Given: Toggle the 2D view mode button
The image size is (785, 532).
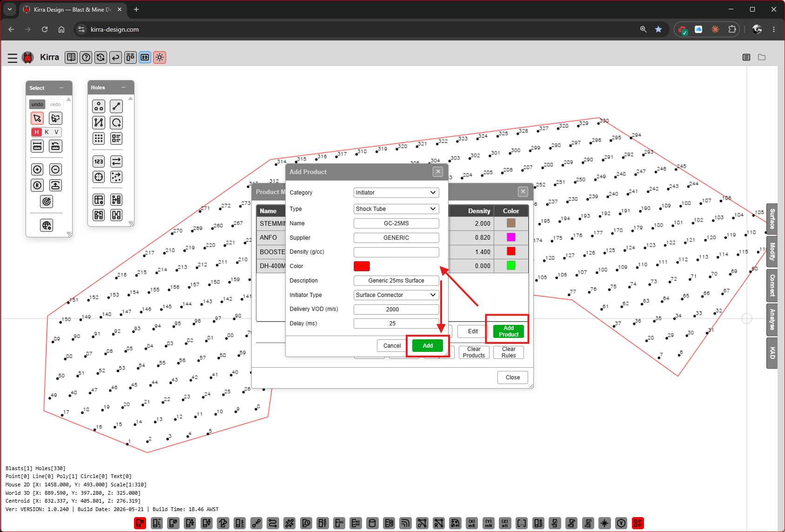Looking at the screenshot, I should [x=145, y=57].
